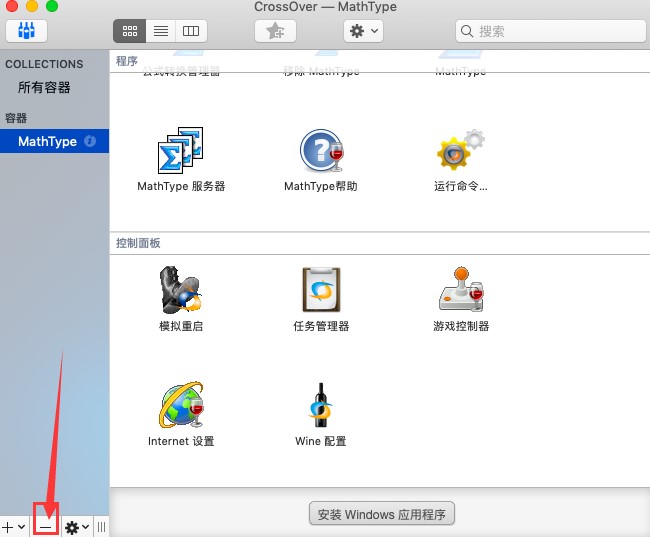Open the Internet 设置 globe icon
Viewport: 650px width, 537px height.
pyautogui.click(x=181, y=405)
